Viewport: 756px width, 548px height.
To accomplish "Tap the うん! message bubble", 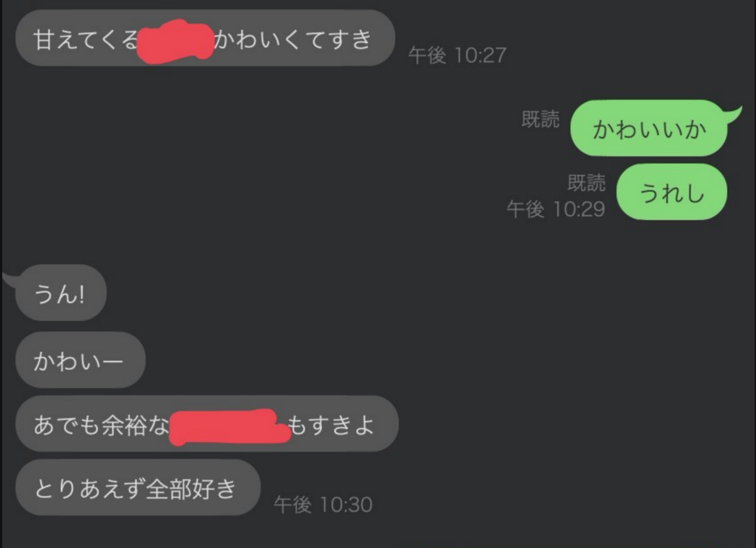I will pyautogui.click(x=61, y=293).
